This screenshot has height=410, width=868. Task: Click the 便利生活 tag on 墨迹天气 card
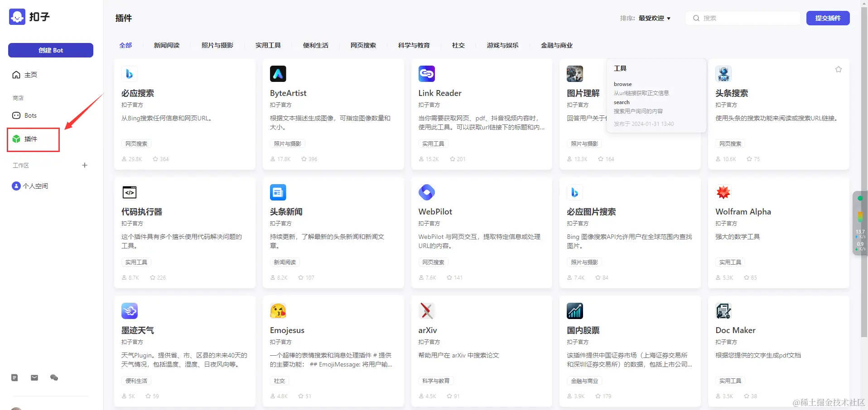[136, 381]
